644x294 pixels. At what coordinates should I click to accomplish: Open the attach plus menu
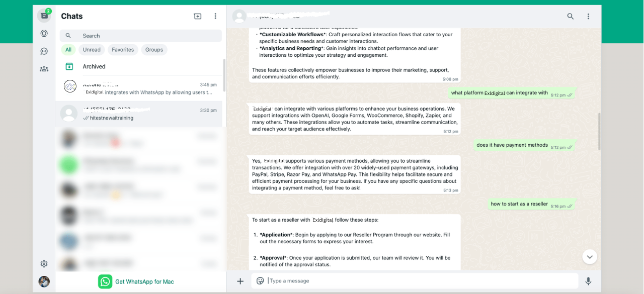240,281
